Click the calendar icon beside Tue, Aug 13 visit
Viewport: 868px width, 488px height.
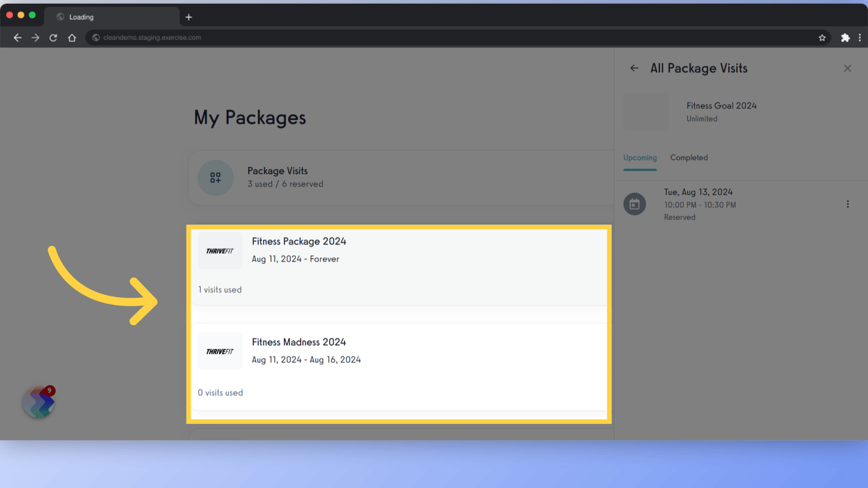pyautogui.click(x=635, y=204)
